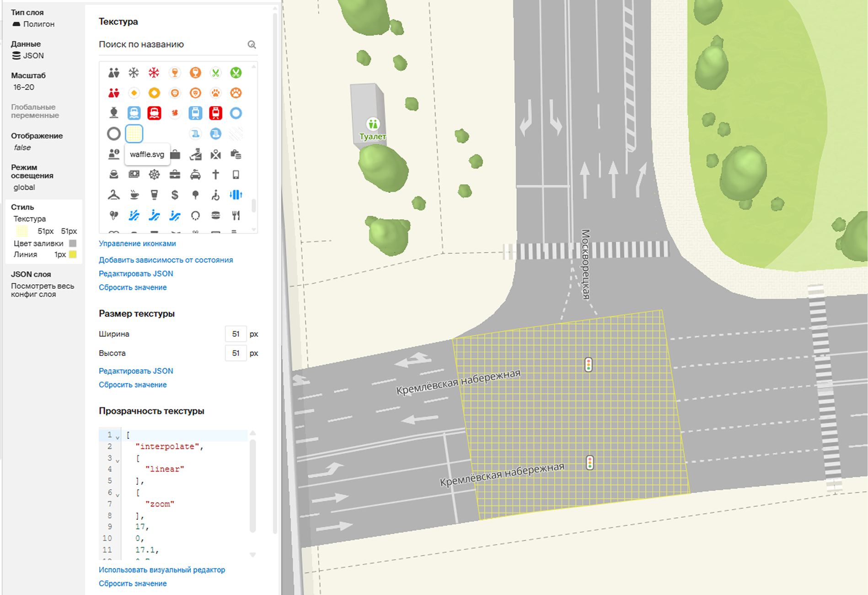The width and height of the screenshot is (868, 595).
Task: Collapse the JSON array at line 1
Action: (118, 437)
